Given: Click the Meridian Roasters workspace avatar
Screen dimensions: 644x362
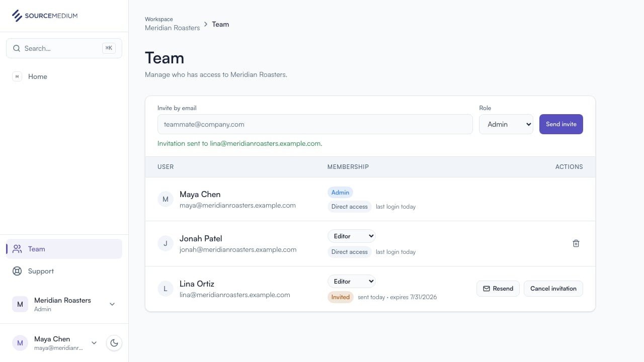Looking at the screenshot, I should coord(20,304).
